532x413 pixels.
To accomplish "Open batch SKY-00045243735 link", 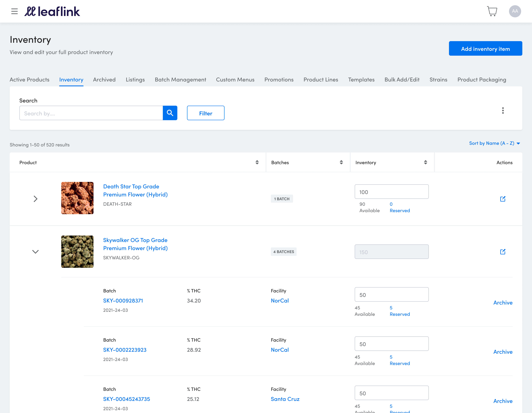I will 126,399.
